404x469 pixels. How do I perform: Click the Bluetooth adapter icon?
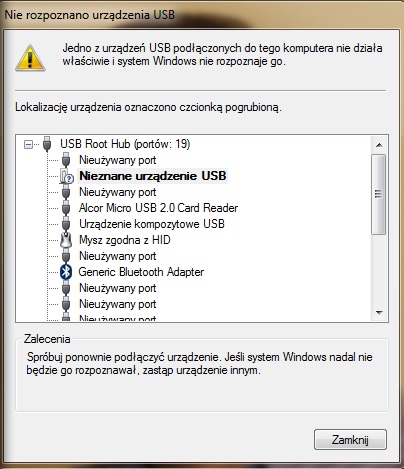click(66, 272)
